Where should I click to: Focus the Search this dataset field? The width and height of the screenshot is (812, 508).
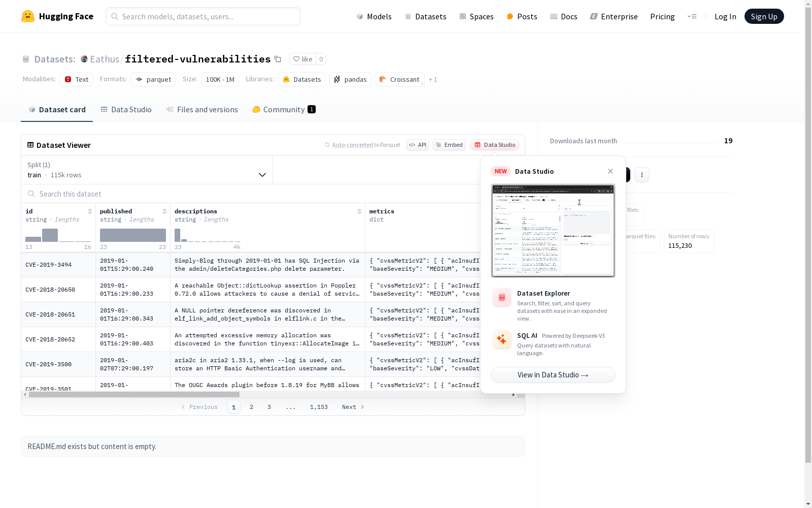(251, 194)
